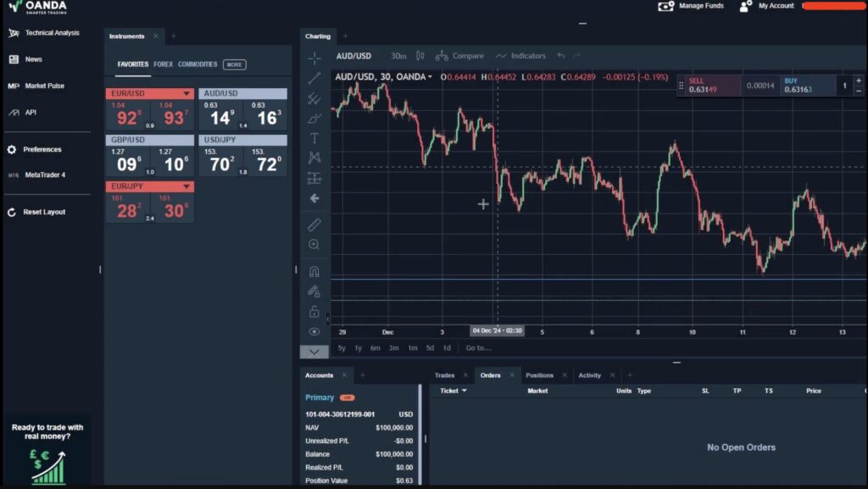Open Market Pulse in the sidebar
The image size is (868, 489).
pyautogui.click(x=36, y=86)
